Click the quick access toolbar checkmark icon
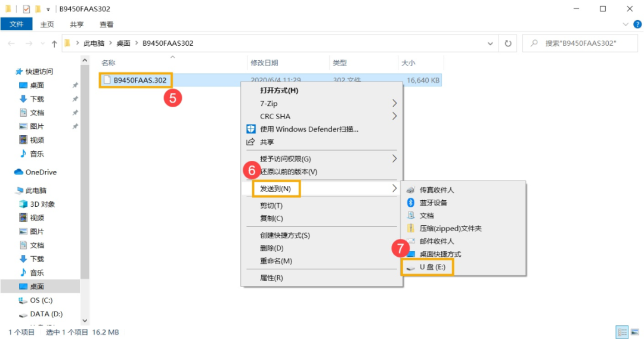 26,8
